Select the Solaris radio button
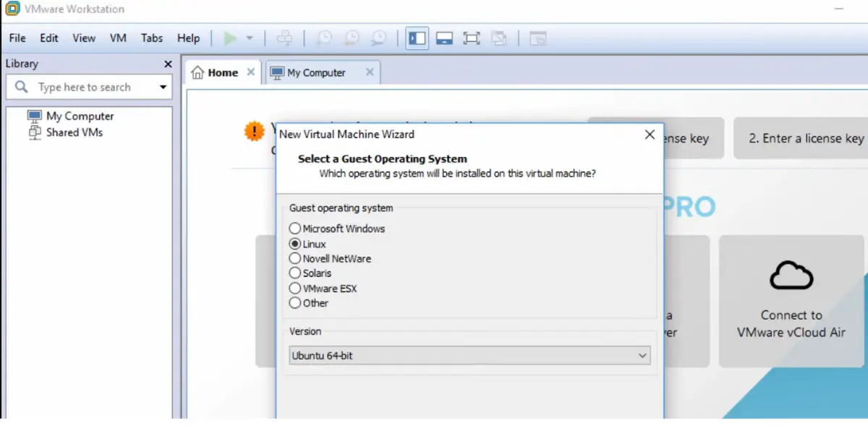Screen dimensions: 868x434 [295, 273]
